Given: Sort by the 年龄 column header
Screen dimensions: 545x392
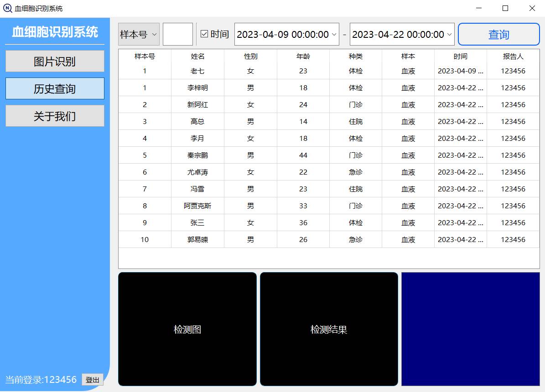Looking at the screenshot, I should tap(303, 57).
